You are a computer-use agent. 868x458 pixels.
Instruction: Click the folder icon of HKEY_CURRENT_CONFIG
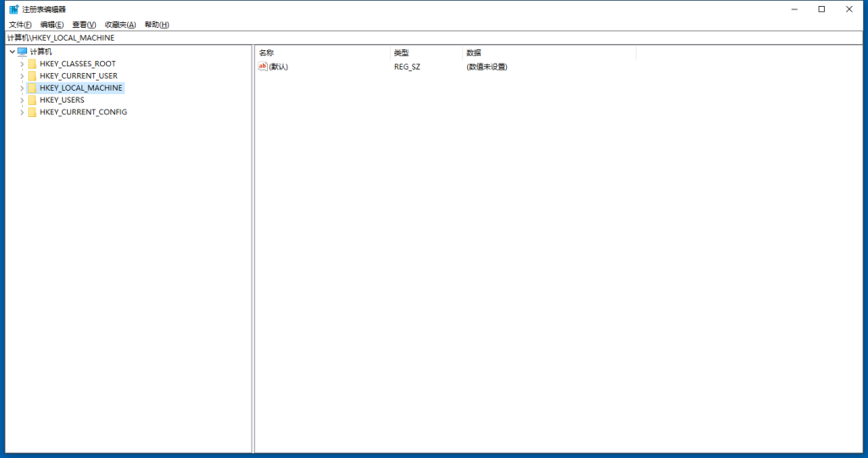point(32,113)
